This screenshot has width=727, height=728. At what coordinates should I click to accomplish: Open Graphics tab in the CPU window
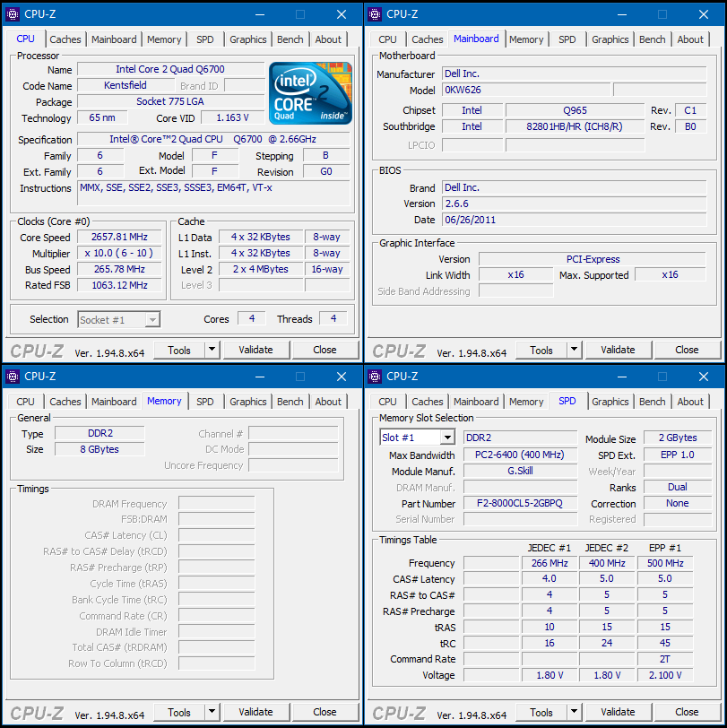click(x=248, y=39)
